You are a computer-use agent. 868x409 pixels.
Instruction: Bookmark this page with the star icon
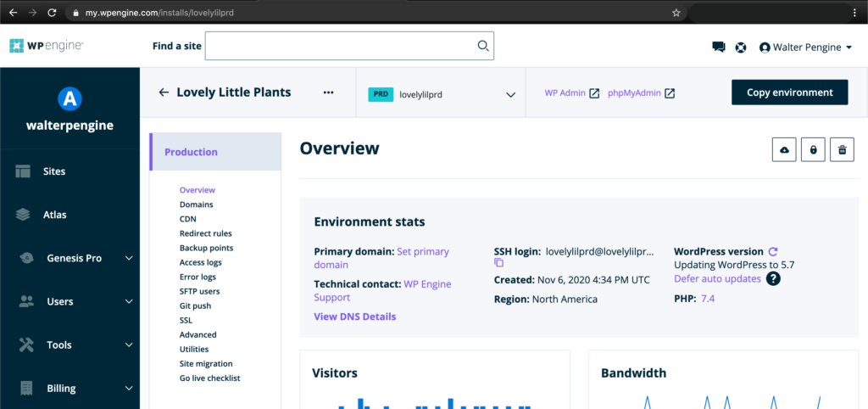[676, 12]
